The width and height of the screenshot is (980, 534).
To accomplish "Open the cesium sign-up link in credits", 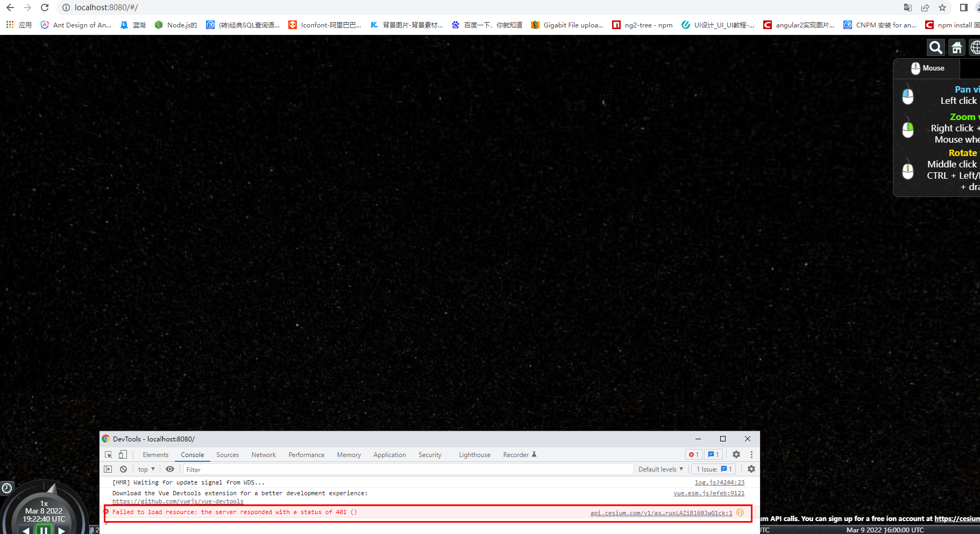I will [957, 518].
